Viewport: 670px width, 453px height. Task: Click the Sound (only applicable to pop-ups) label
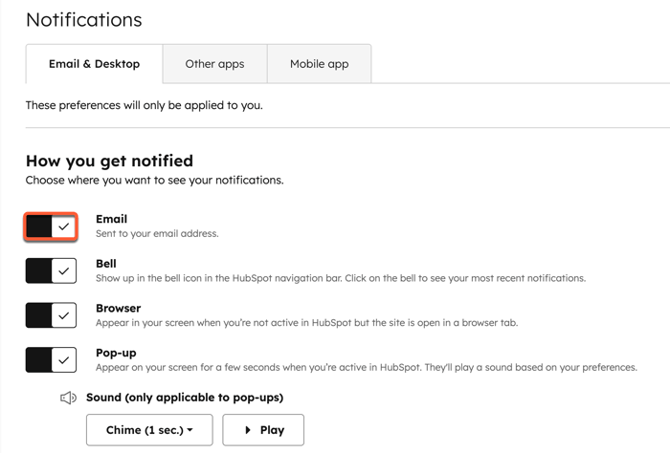184,398
